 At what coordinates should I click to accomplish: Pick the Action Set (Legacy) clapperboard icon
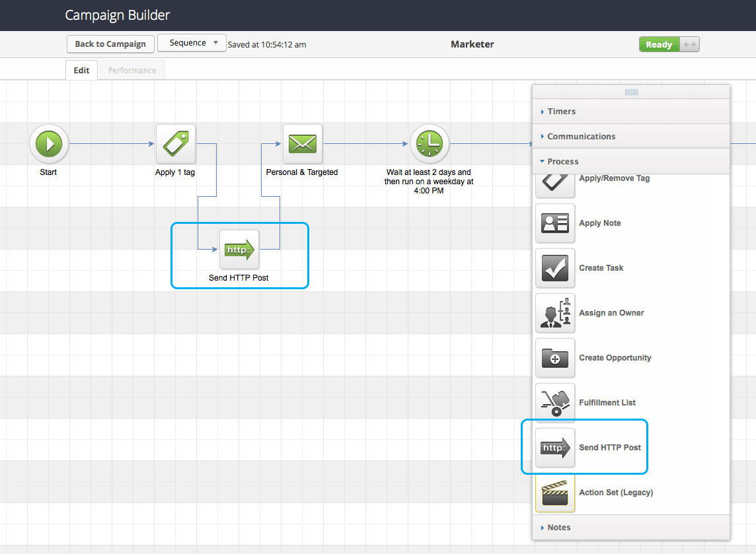point(555,493)
